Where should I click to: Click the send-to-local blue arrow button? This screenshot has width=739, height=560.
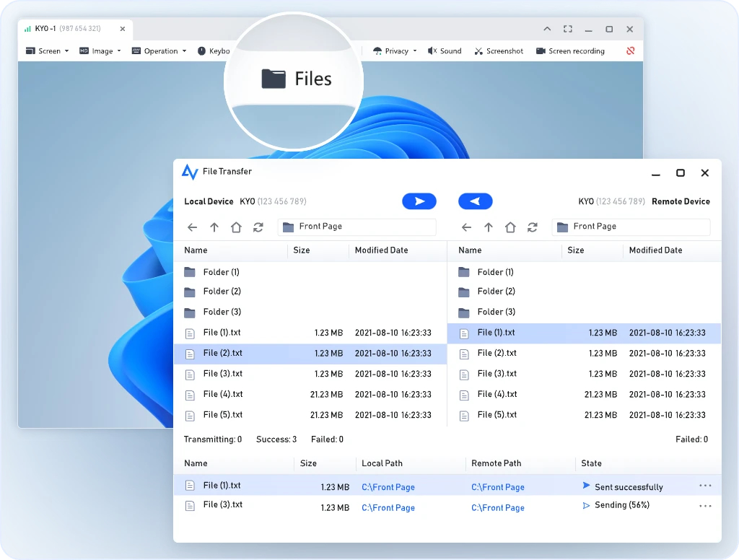[476, 201]
